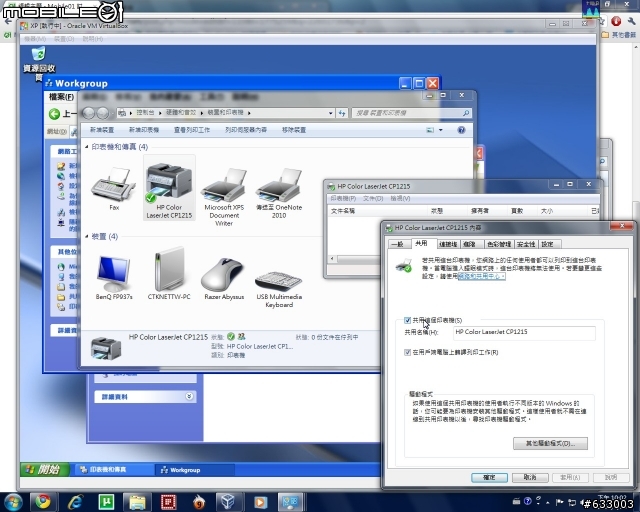Launch Google Chrome from the taskbar

[x=42, y=502]
